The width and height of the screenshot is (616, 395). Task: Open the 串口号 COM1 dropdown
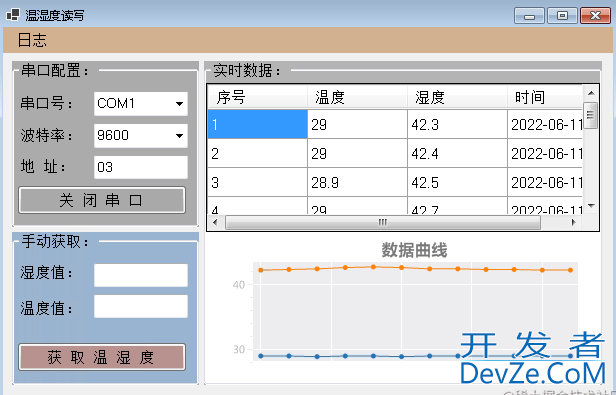[x=141, y=103]
